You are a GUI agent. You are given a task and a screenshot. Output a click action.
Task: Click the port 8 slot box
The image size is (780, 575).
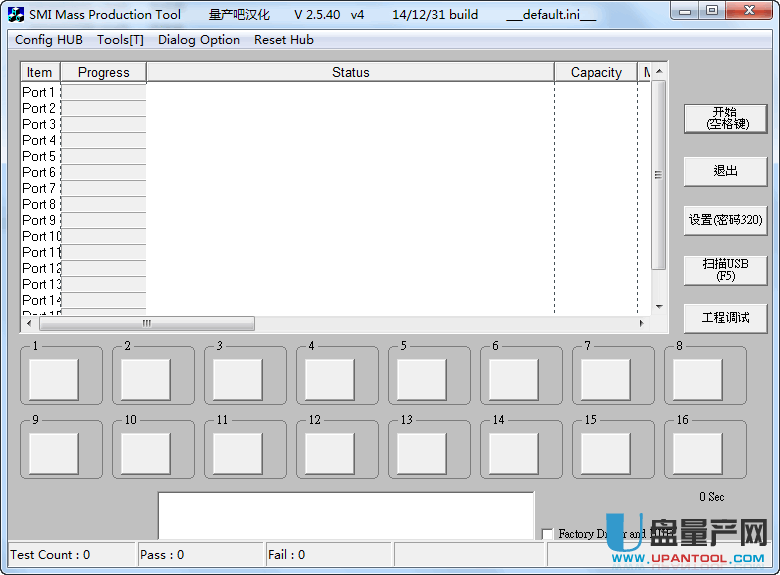click(x=698, y=379)
